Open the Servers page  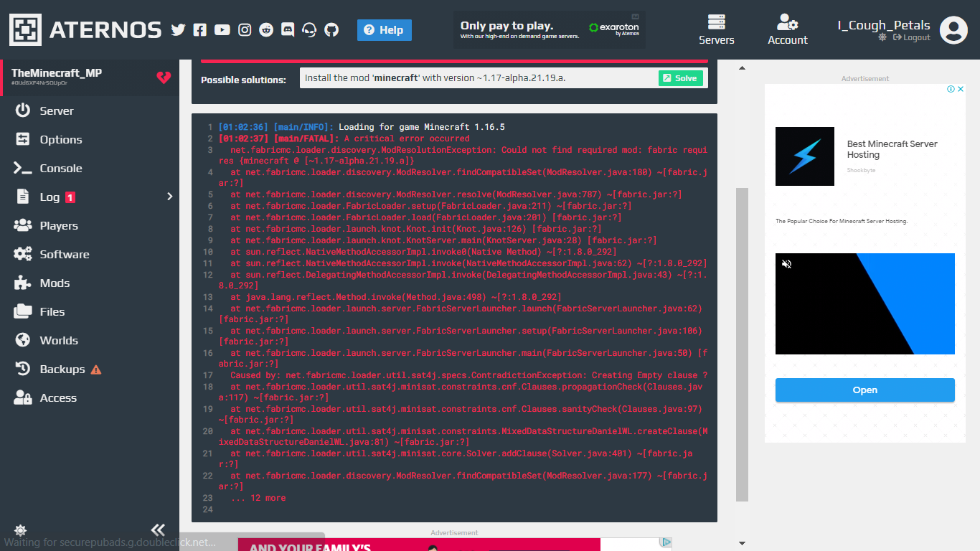coord(717,30)
